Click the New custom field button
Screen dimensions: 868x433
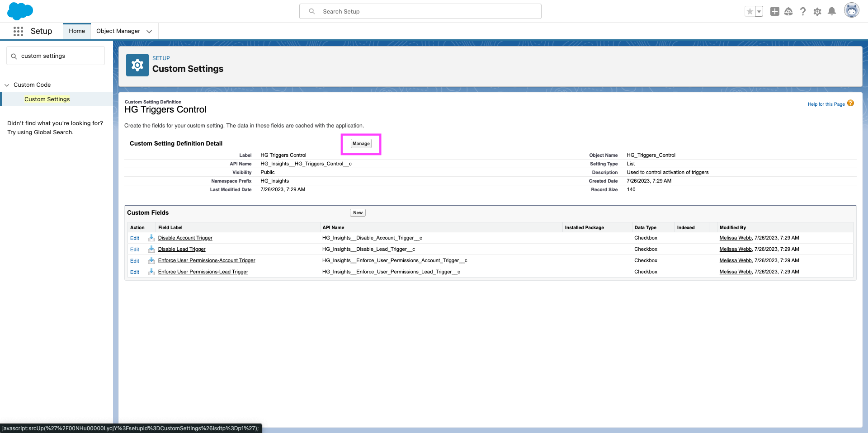point(358,213)
